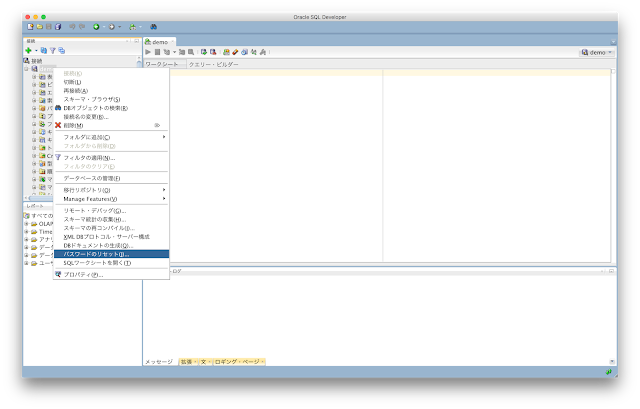
Task: Select XML DBプロトコル・サーバー構成 entry
Action: pos(111,237)
